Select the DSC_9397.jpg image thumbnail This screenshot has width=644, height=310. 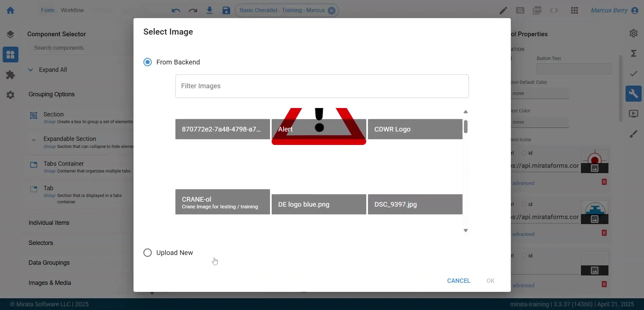[x=415, y=204]
